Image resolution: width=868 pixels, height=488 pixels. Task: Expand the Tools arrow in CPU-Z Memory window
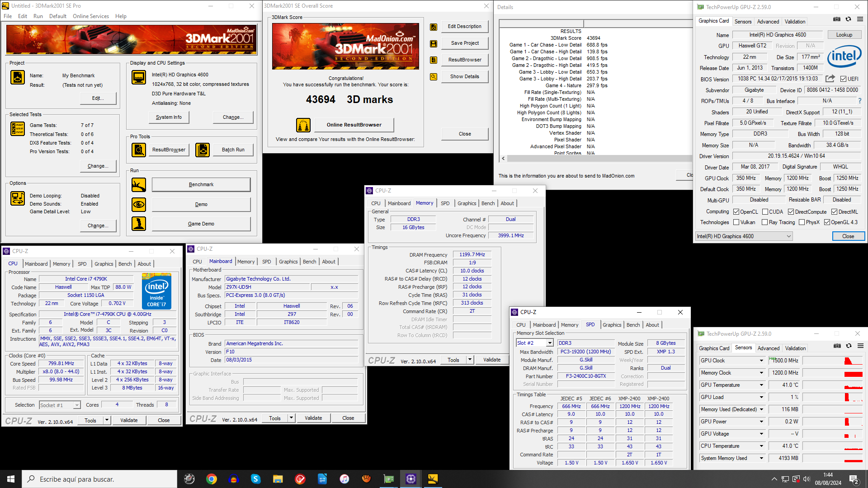pos(470,360)
